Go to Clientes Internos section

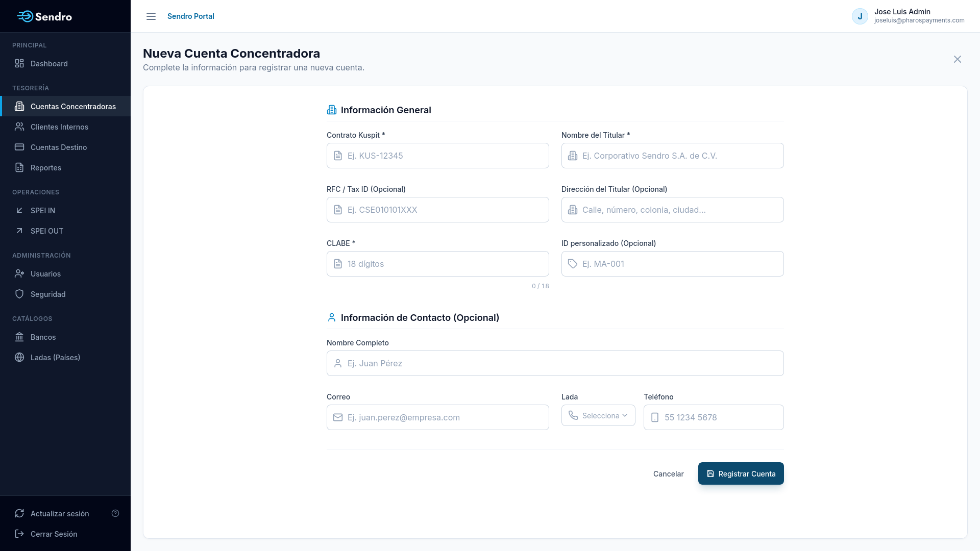(65, 127)
